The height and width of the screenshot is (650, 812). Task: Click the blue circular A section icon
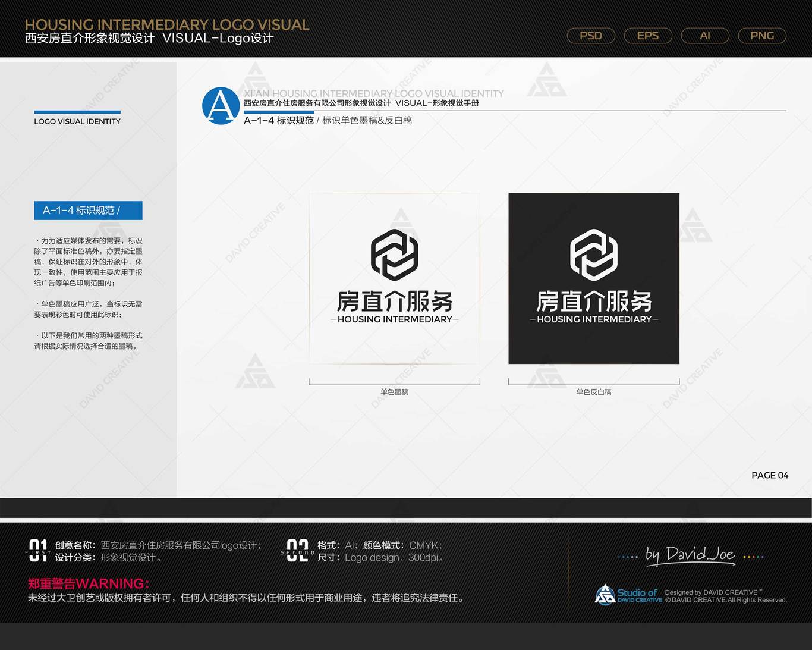click(221, 106)
